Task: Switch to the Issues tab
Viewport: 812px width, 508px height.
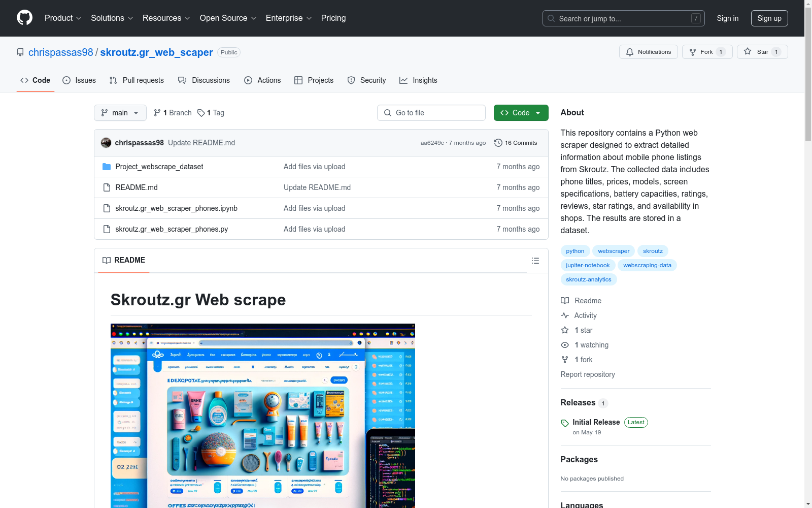Action: pyautogui.click(x=79, y=80)
